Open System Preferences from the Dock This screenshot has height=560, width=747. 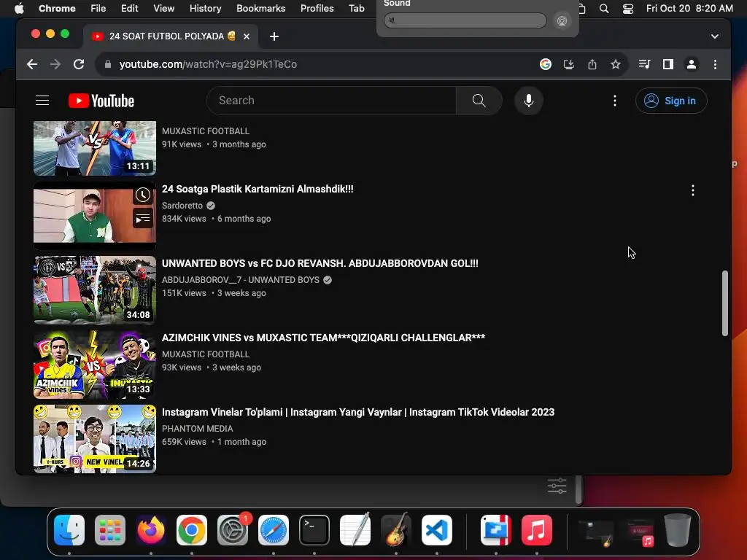pos(233,529)
